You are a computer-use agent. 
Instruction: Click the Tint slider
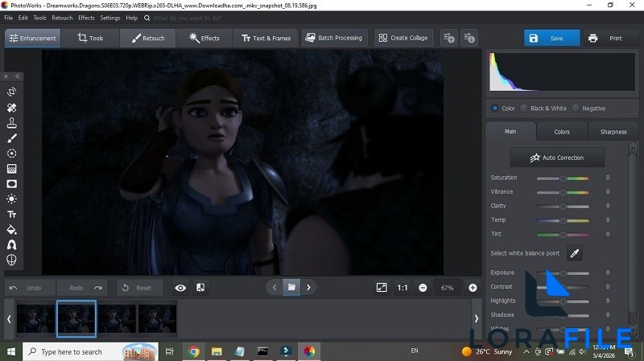tap(563, 235)
